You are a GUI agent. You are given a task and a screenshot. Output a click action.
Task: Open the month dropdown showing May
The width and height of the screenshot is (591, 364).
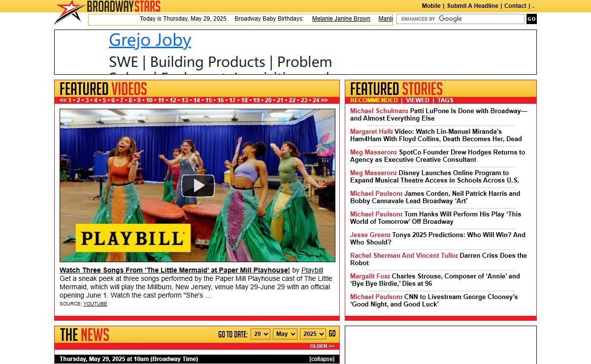click(x=285, y=334)
